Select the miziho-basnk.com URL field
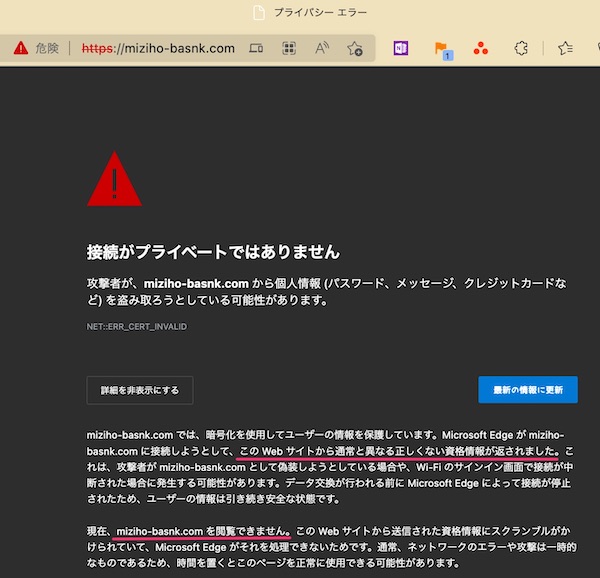This screenshot has width=600, height=578. pyautogui.click(x=158, y=49)
